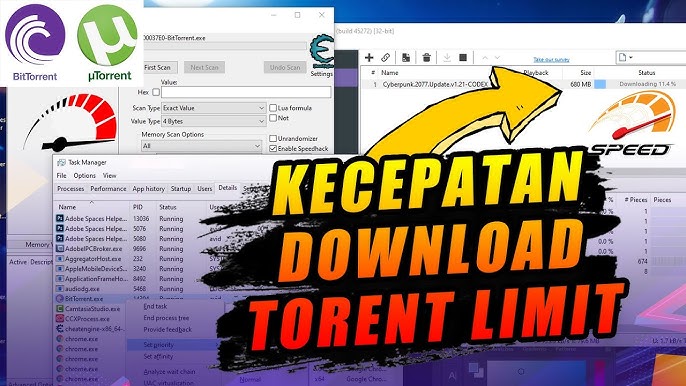This screenshot has height=386, width=686.
Task: Sort by the PID column header
Action: click(x=138, y=207)
